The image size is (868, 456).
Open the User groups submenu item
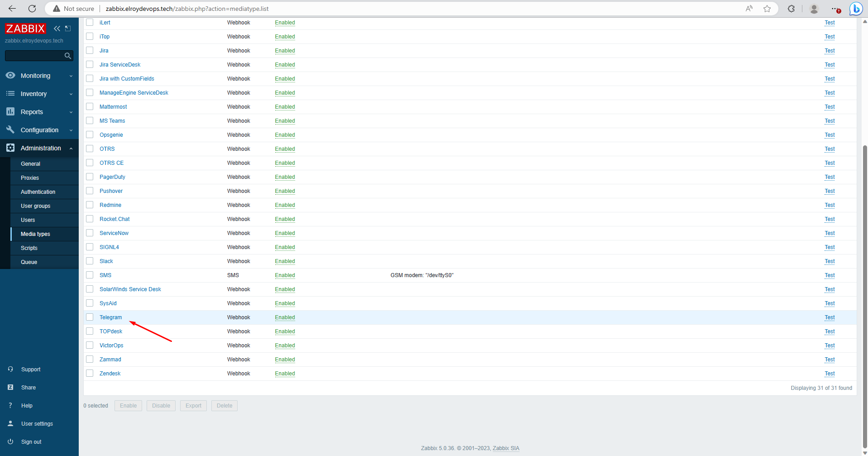(x=44, y=206)
